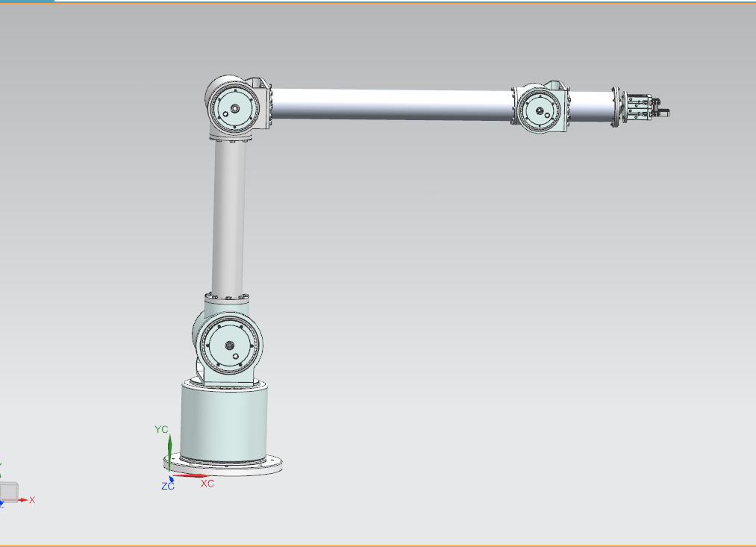
Task: Select the elbow joint cover at top
Action: (x=235, y=108)
